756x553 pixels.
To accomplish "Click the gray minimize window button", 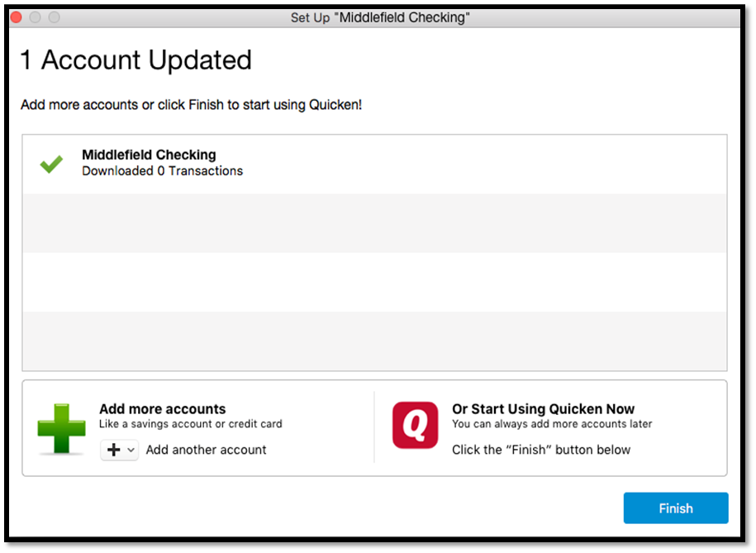I will (35, 17).
